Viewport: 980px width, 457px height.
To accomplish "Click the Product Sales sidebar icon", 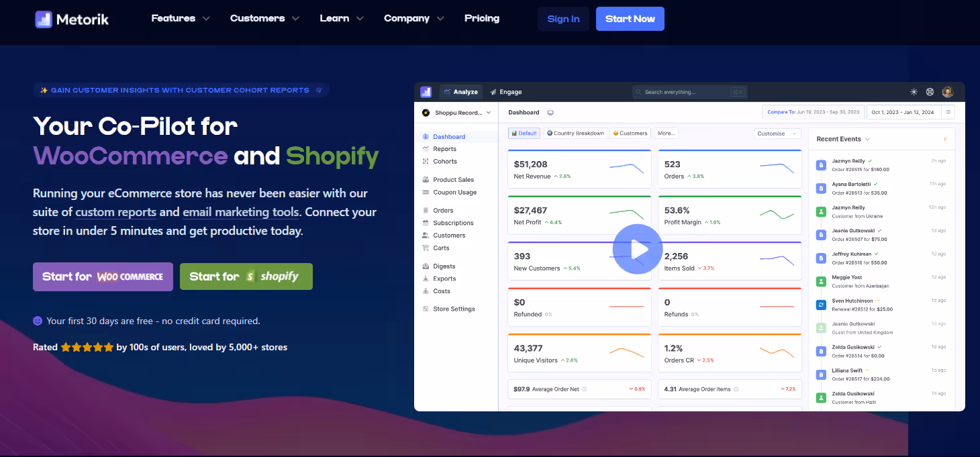I will (426, 180).
